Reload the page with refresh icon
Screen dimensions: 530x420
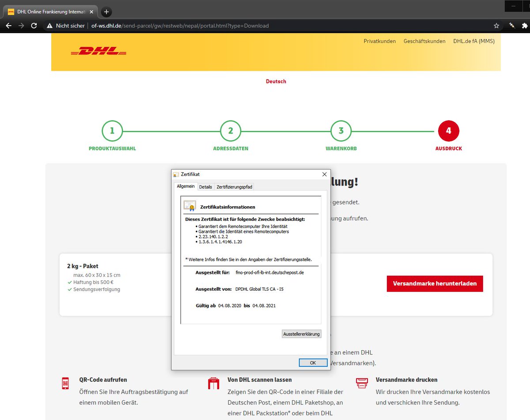tap(34, 26)
